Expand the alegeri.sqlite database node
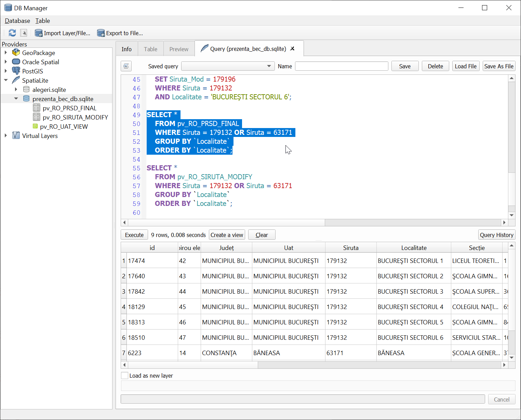 (x=16, y=89)
